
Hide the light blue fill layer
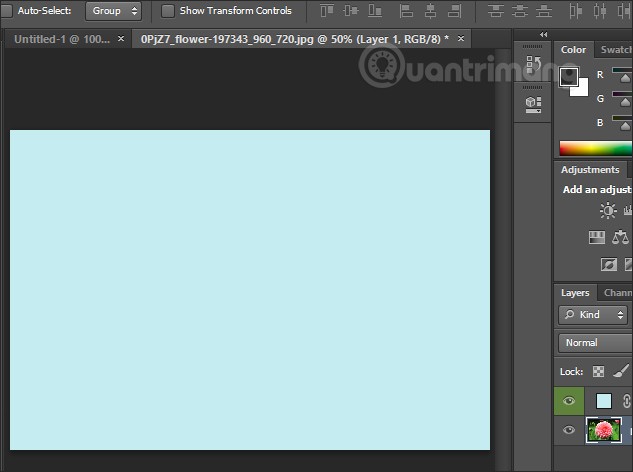point(568,401)
